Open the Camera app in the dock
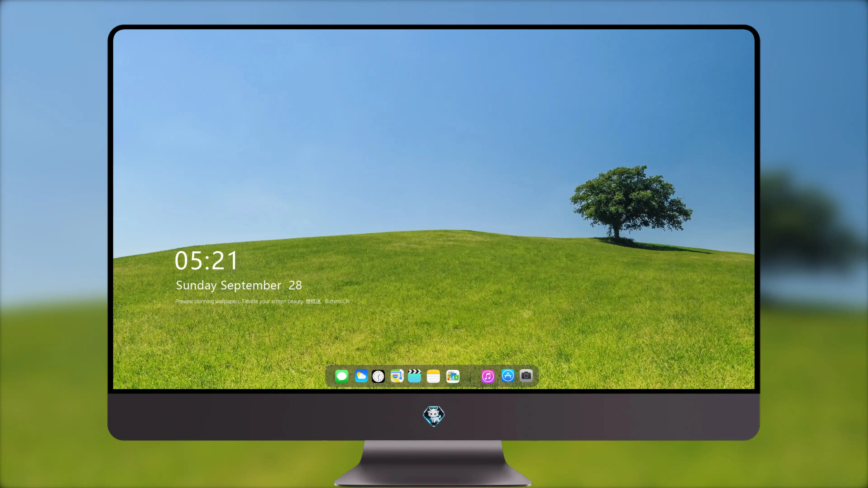This screenshot has height=488, width=868. 526,375
